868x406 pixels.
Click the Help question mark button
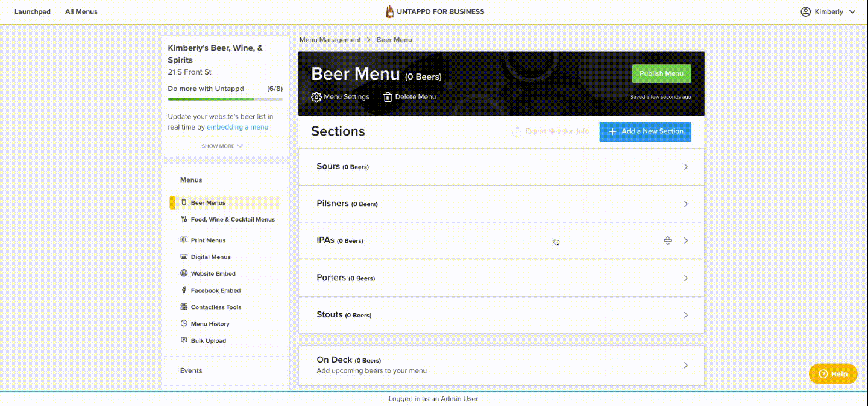point(832,374)
